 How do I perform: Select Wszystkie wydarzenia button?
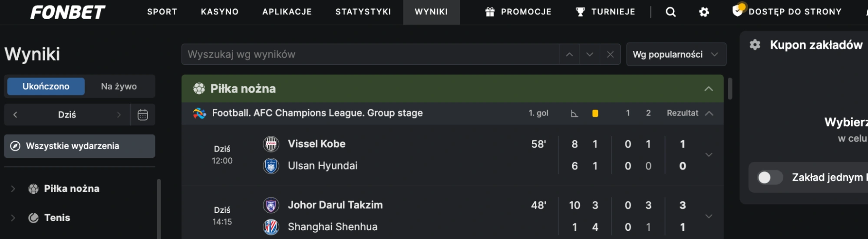pyautogui.click(x=79, y=146)
